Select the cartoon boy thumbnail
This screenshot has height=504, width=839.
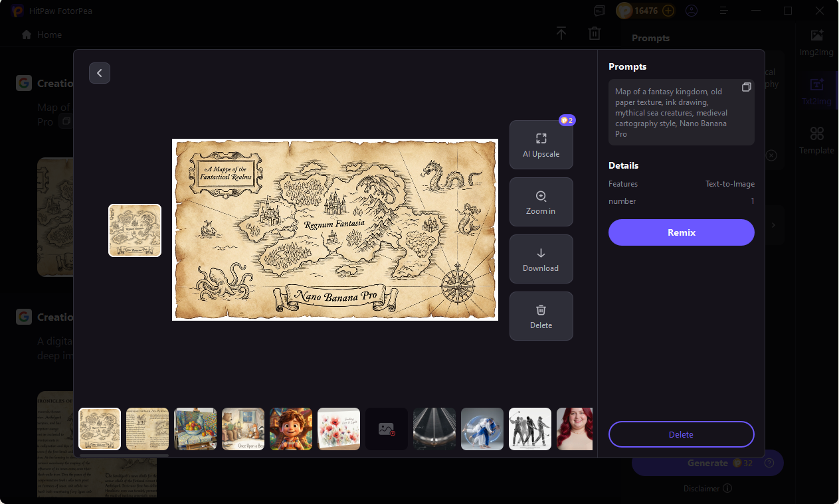pos(291,429)
